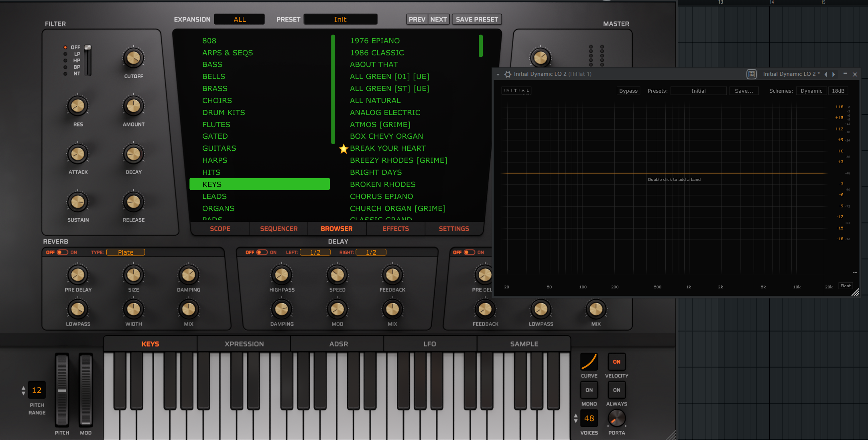Open the LFO tab
Image resolution: width=868 pixels, height=440 pixels.
(430, 343)
